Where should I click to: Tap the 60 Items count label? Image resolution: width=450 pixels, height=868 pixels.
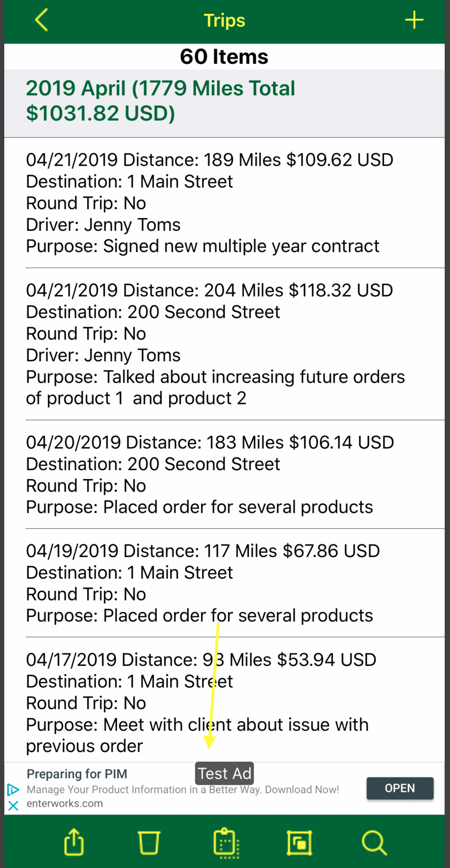tap(224, 56)
